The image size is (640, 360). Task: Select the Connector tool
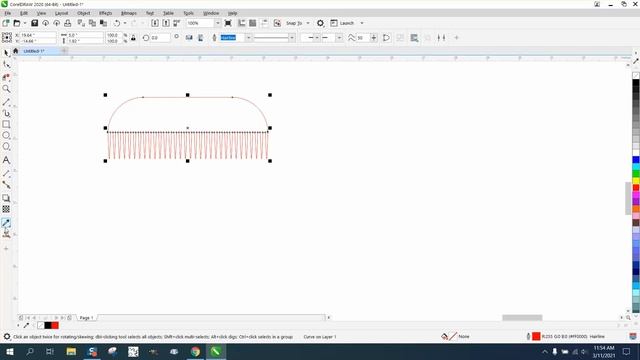click(x=6, y=185)
